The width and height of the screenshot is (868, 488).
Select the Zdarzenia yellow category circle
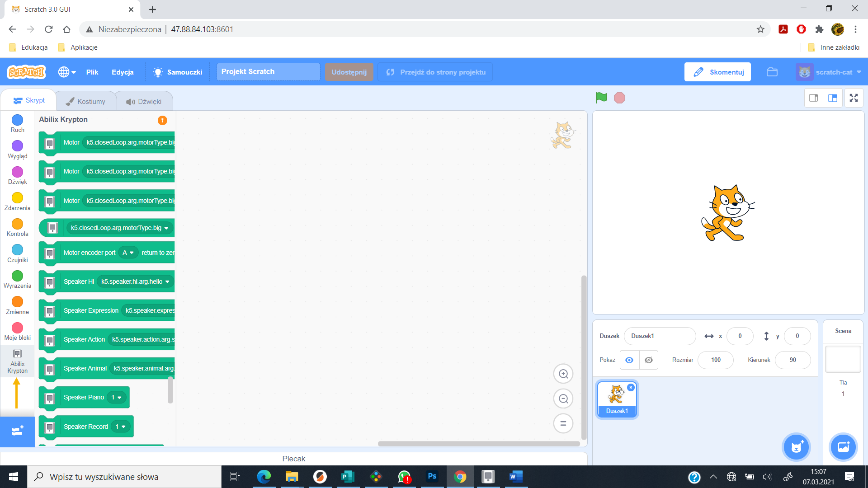click(x=17, y=198)
